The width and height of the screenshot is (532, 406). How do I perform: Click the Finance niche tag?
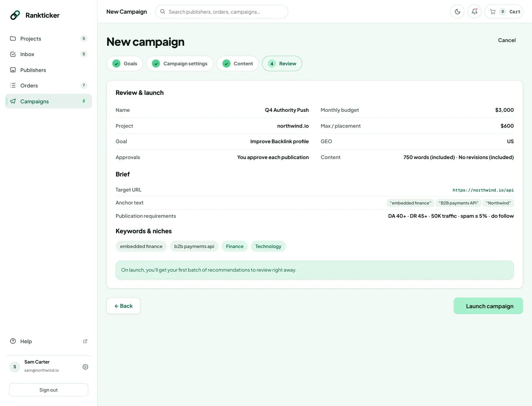click(x=235, y=247)
